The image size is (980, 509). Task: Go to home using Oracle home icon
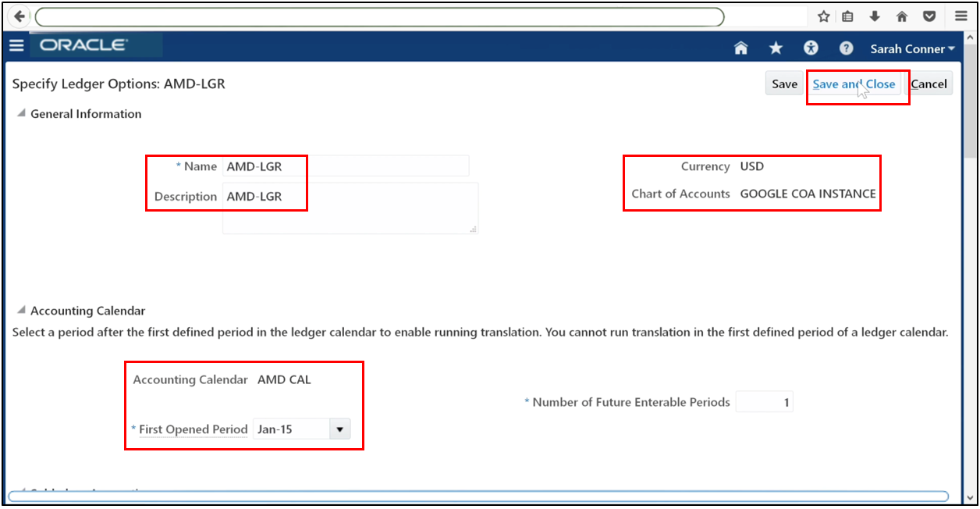740,48
